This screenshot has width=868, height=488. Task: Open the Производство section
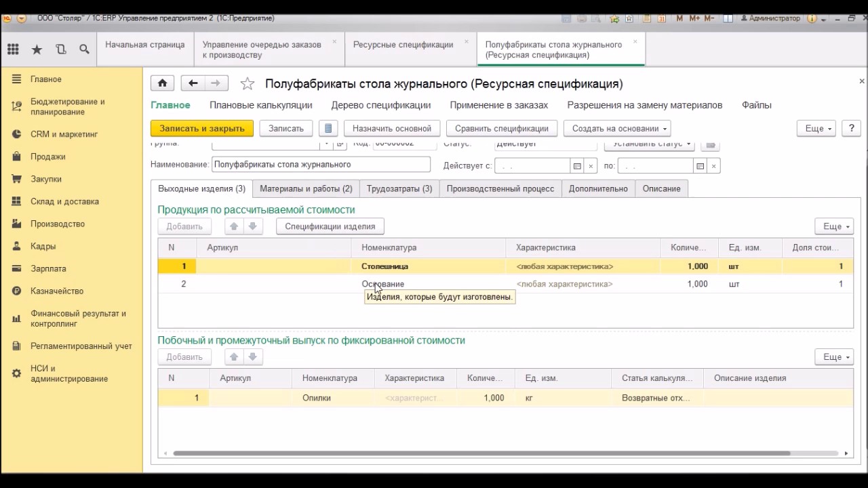coord(57,224)
